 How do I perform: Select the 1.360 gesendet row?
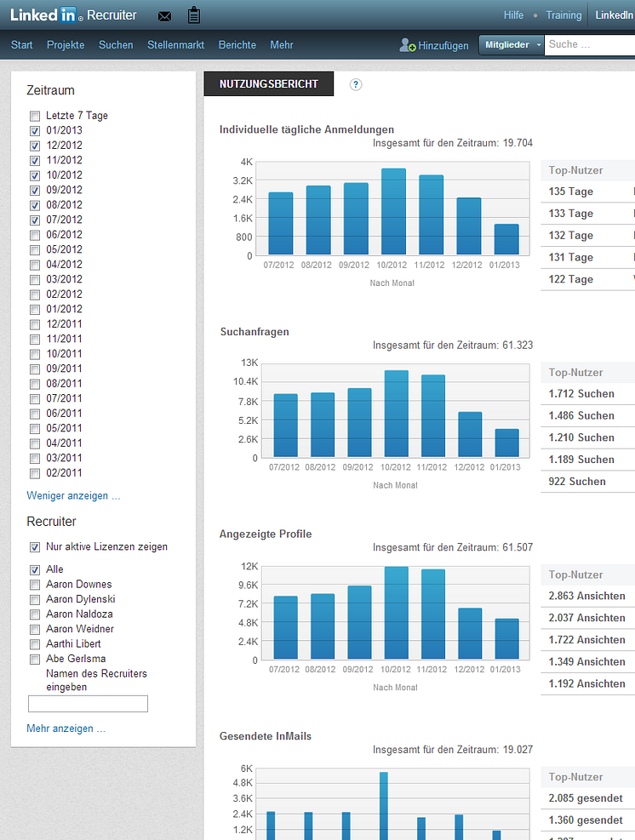[588, 820]
